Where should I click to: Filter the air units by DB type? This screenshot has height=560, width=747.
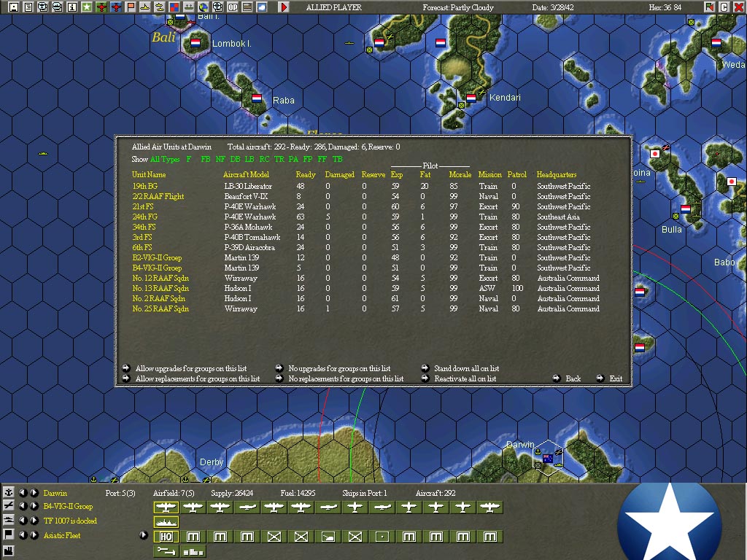tap(235, 159)
